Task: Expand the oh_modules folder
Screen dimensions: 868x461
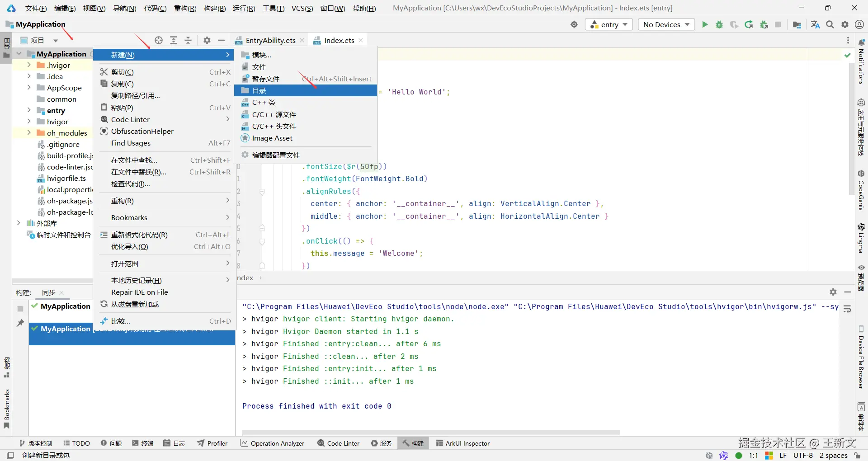Action: [x=28, y=133]
